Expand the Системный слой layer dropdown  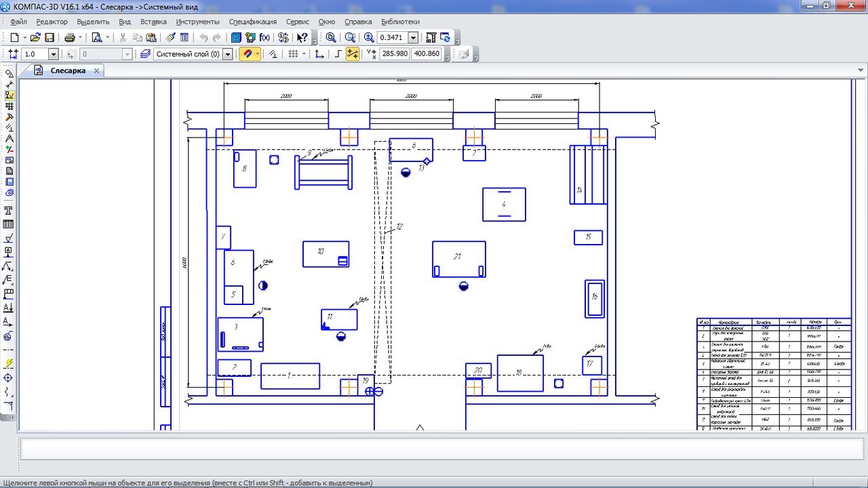pos(227,54)
